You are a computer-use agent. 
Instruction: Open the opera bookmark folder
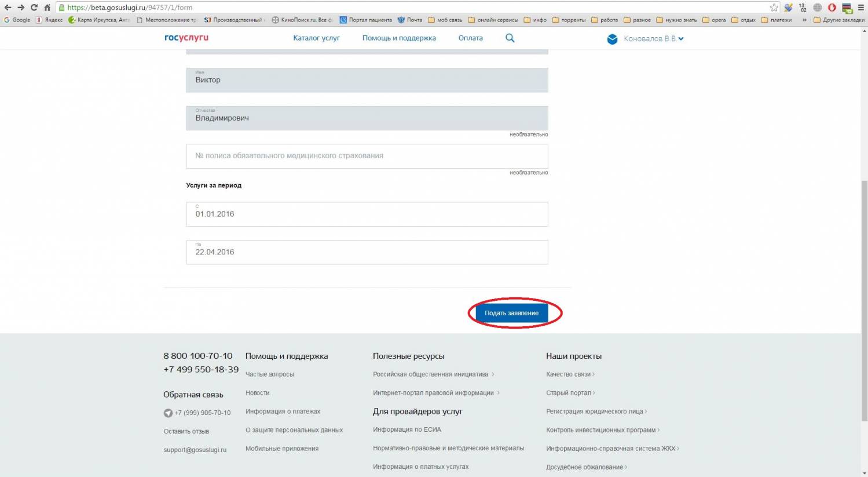[714, 20]
